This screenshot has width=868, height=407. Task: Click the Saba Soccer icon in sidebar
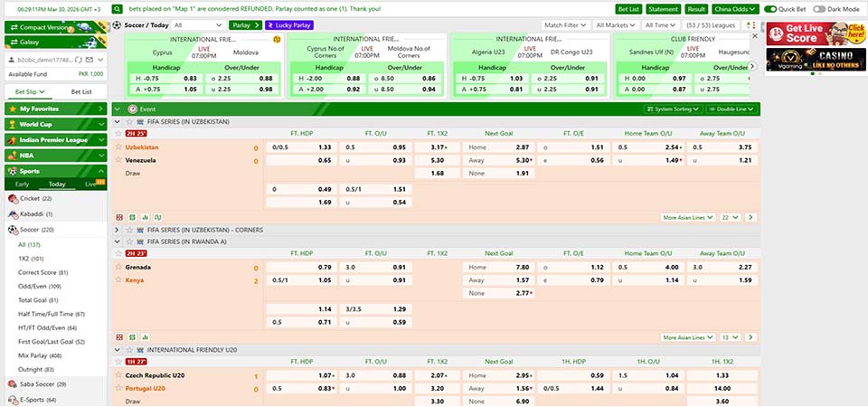tap(13, 383)
